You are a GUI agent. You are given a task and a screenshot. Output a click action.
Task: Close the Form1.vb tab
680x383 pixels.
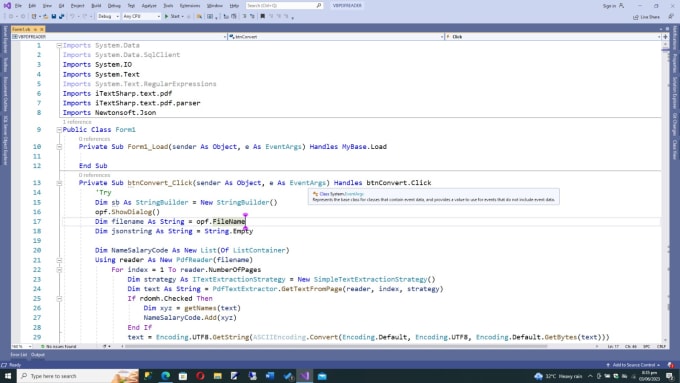click(42, 29)
